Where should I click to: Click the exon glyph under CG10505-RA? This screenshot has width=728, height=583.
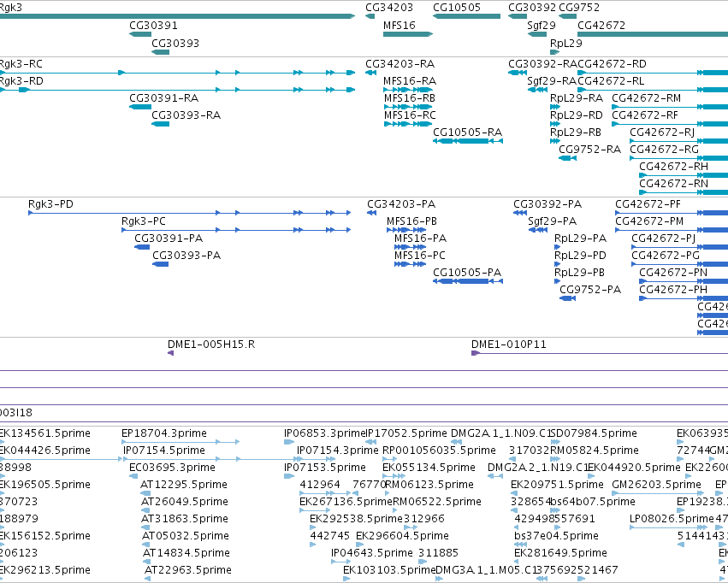tap(468, 141)
